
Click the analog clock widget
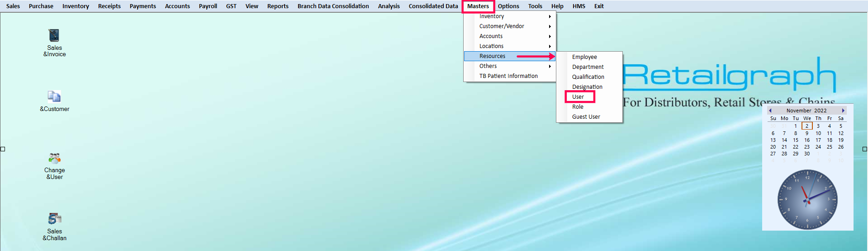pos(807,199)
